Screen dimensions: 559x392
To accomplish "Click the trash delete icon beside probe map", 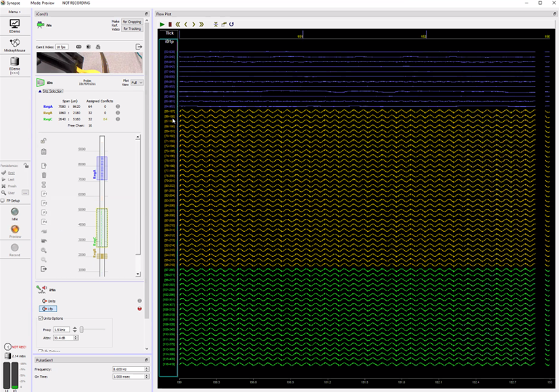I will click(44, 174).
